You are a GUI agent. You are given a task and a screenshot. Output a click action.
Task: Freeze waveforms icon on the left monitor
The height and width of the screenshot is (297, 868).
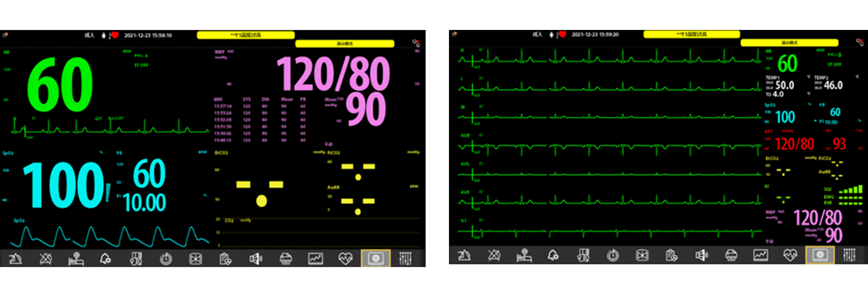pyautogui.click(x=195, y=258)
